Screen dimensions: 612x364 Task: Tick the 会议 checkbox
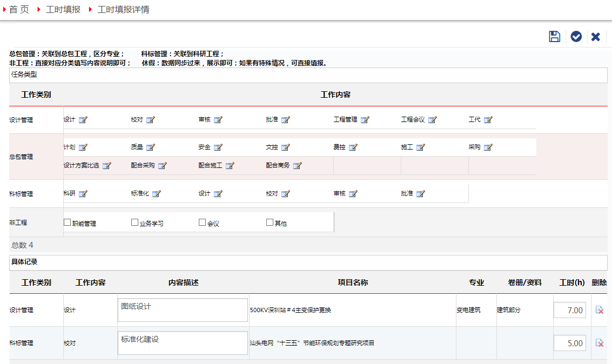pos(203,223)
